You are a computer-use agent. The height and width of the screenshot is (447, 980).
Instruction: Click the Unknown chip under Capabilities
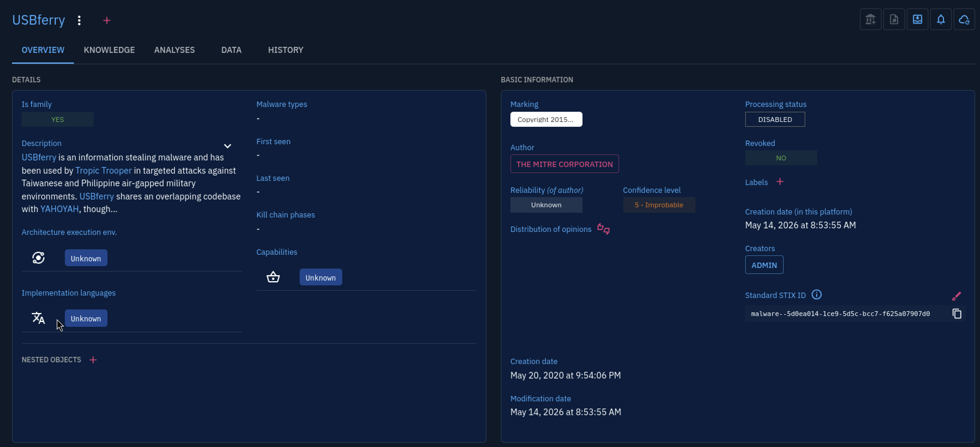[x=321, y=278]
